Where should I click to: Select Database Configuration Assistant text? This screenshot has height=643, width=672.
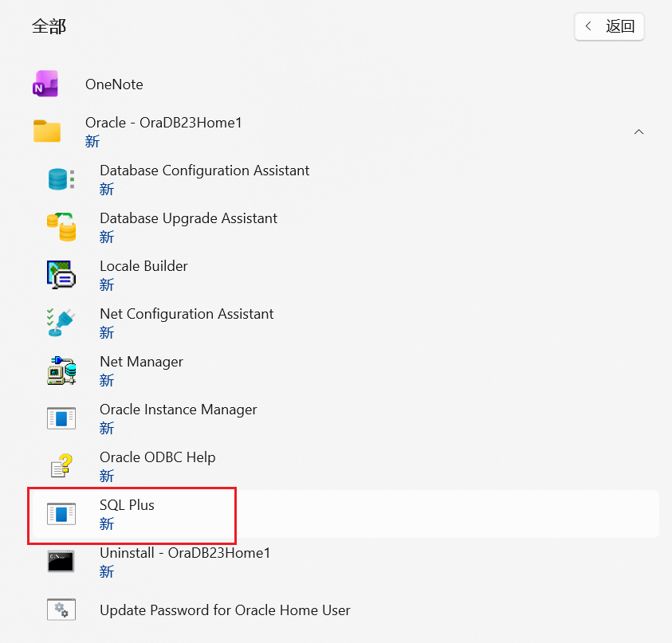[x=204, y=171]
